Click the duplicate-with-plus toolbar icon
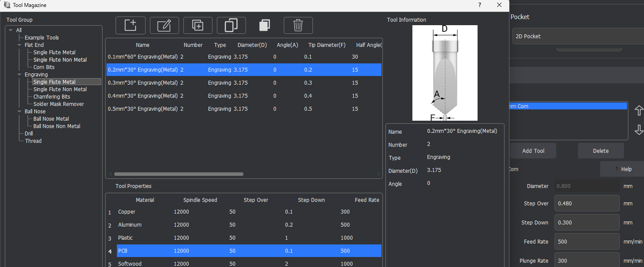Screen dimensions: 644x267 tap(198, 25)
